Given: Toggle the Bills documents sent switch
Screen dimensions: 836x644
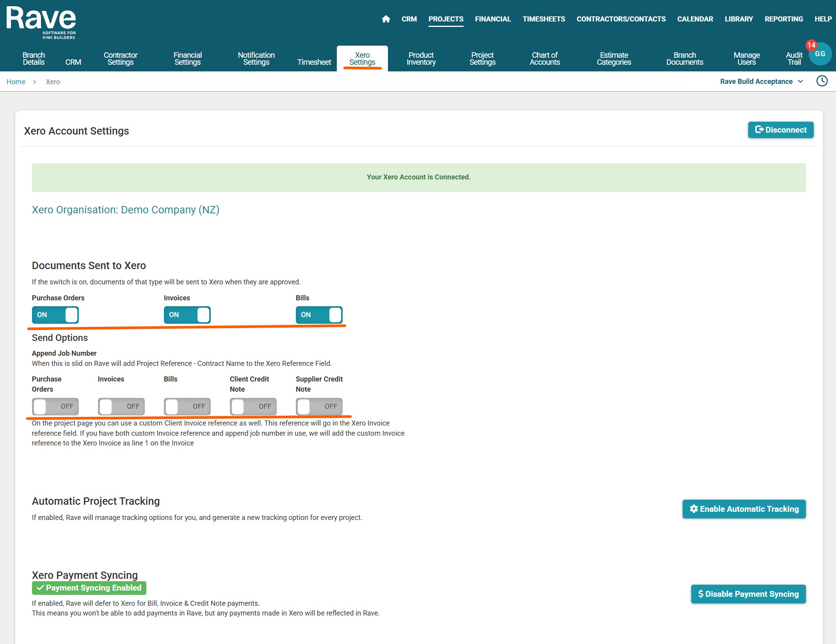Looking at the screenshot, I should (x=319, y=315).
